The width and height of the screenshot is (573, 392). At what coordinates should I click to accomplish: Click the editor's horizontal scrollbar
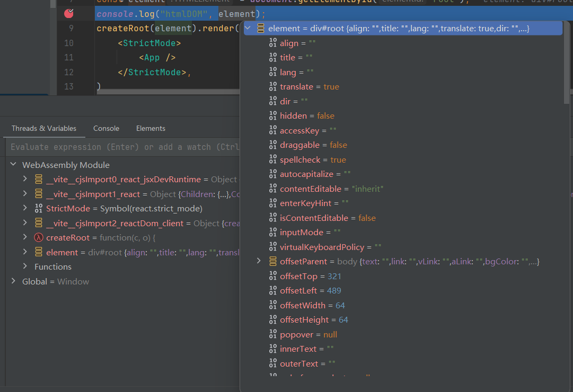point(168,91)
